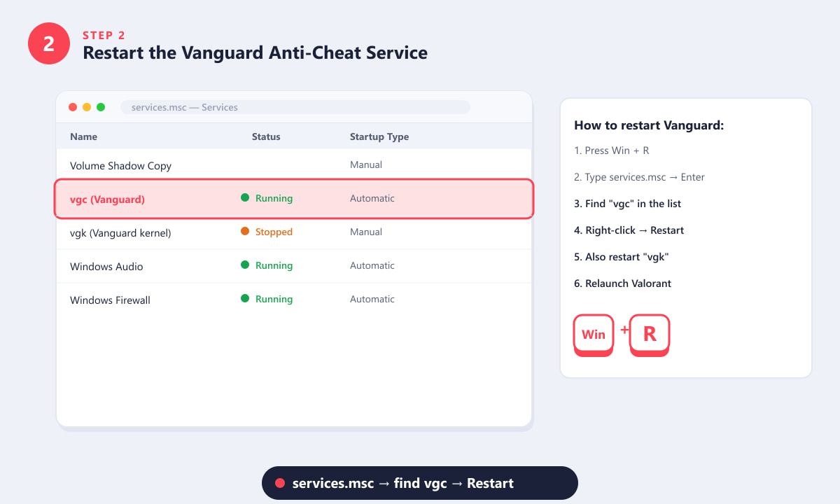Click Windows Audio's green Running dot
The height and width of the screenshot is (504, 840).
(x=245, y=265)
